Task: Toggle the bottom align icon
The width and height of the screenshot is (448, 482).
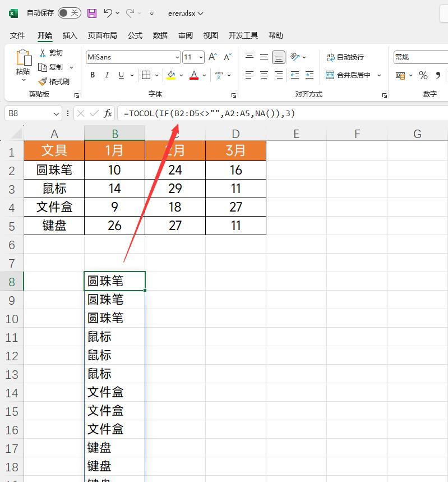Action: (x=279, y=57)
